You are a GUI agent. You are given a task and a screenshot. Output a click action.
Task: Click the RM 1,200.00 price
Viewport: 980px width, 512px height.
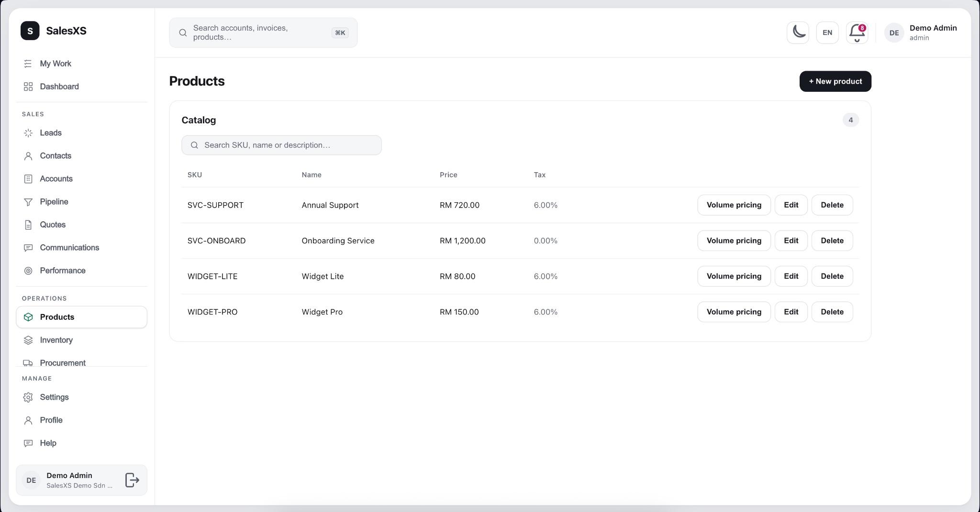(x=462, y=240)
